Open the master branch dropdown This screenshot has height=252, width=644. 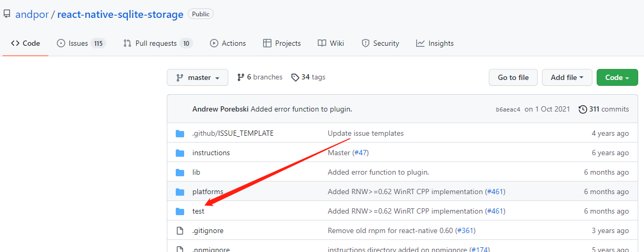click(197, 77)
